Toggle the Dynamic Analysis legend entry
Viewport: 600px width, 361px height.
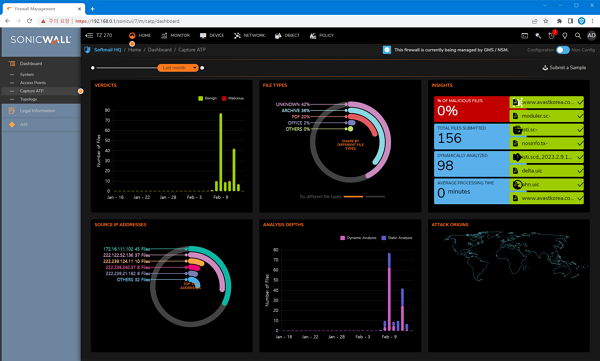point(358,238)
